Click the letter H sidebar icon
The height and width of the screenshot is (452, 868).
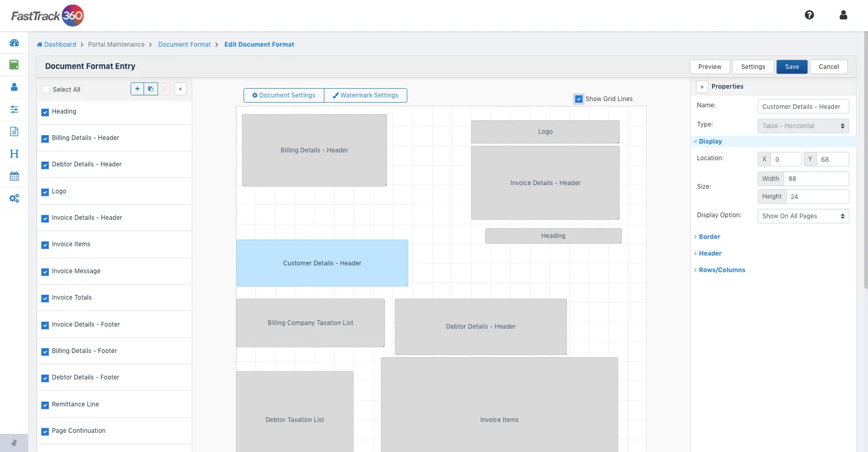pos(14,154)
